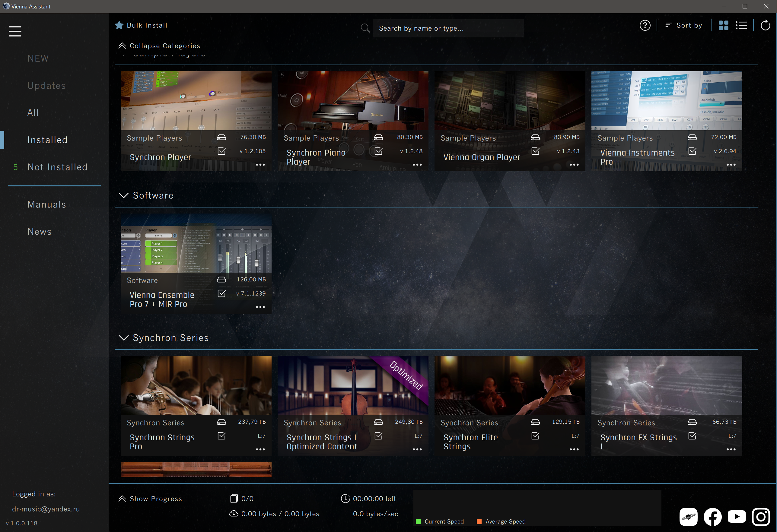Click Collapse Categories

coord(159,46)
